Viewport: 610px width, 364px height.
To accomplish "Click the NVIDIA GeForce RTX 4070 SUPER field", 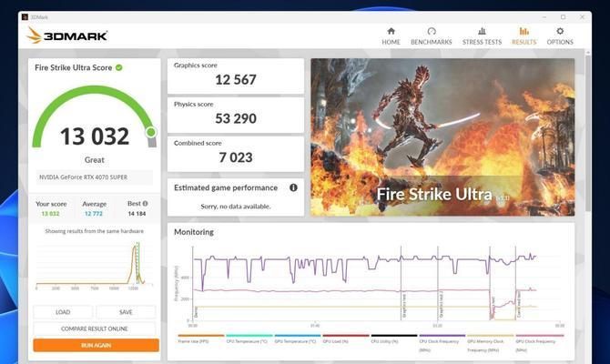I will point(94,177).
